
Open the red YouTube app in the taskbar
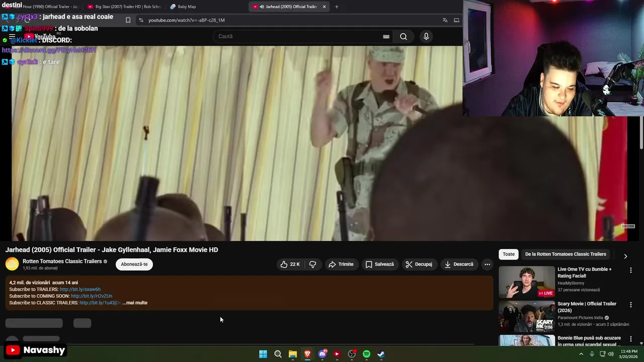point(337,354)
